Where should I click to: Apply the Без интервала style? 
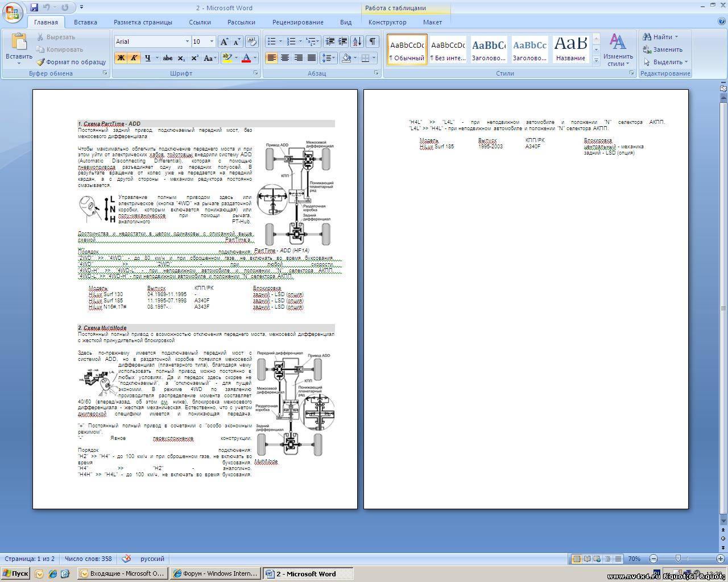pos(448,49)
